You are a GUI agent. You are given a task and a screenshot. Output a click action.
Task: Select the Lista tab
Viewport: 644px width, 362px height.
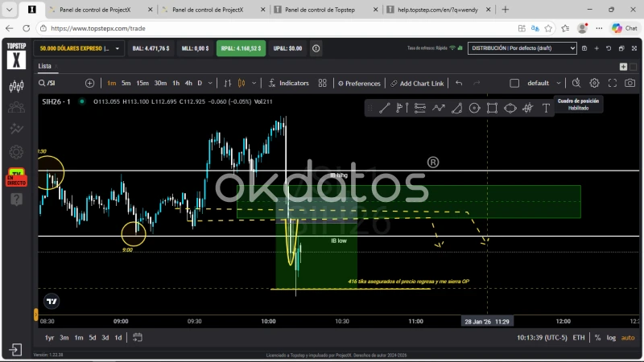coord(44,66)
